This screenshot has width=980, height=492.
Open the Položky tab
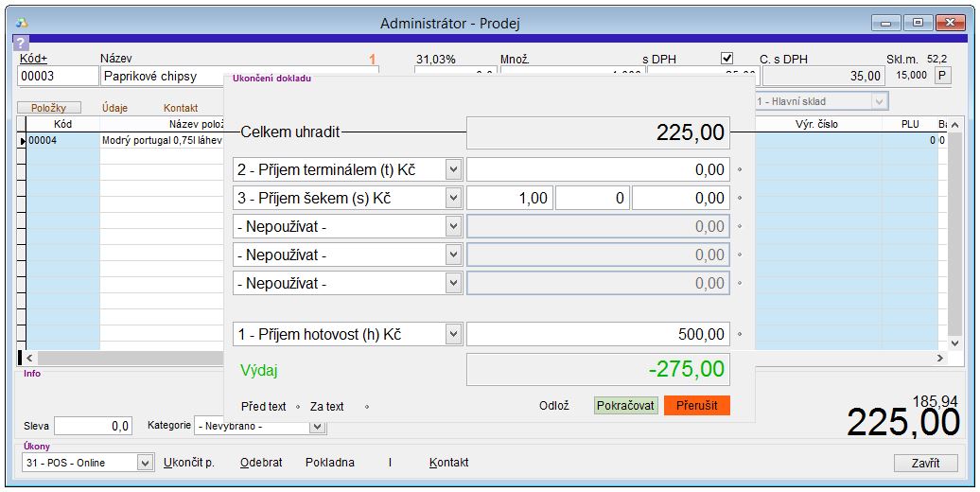point(49,108)
